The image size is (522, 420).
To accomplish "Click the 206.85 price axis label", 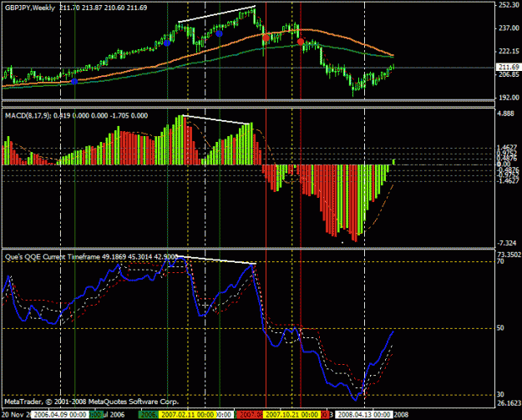I will pyautogui.click(x=509, y=74).
